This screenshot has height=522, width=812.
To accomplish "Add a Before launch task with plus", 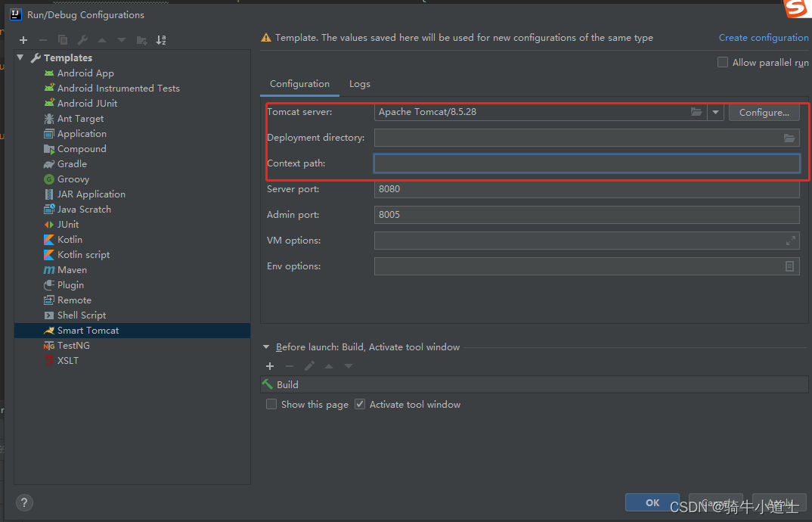I will point(270,366).
